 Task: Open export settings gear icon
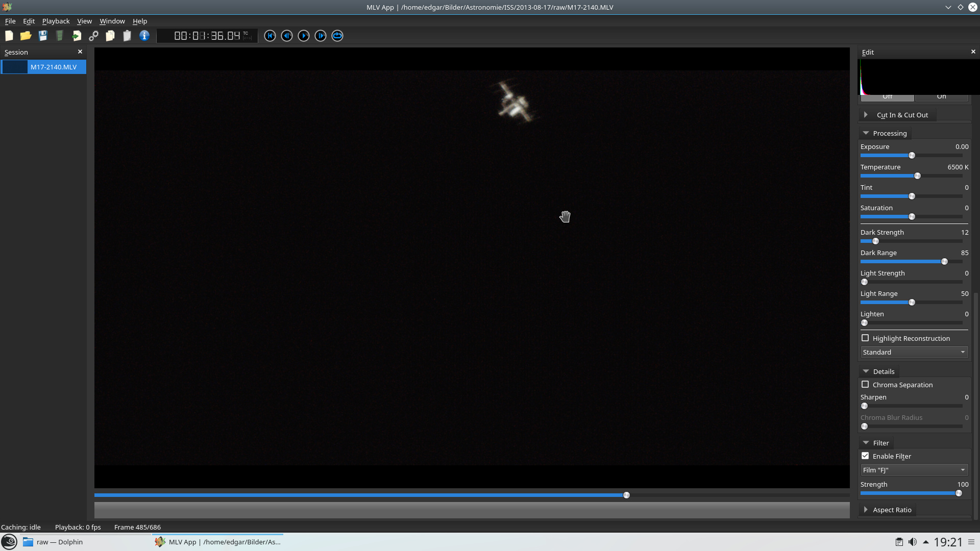[x=93, y=36]
